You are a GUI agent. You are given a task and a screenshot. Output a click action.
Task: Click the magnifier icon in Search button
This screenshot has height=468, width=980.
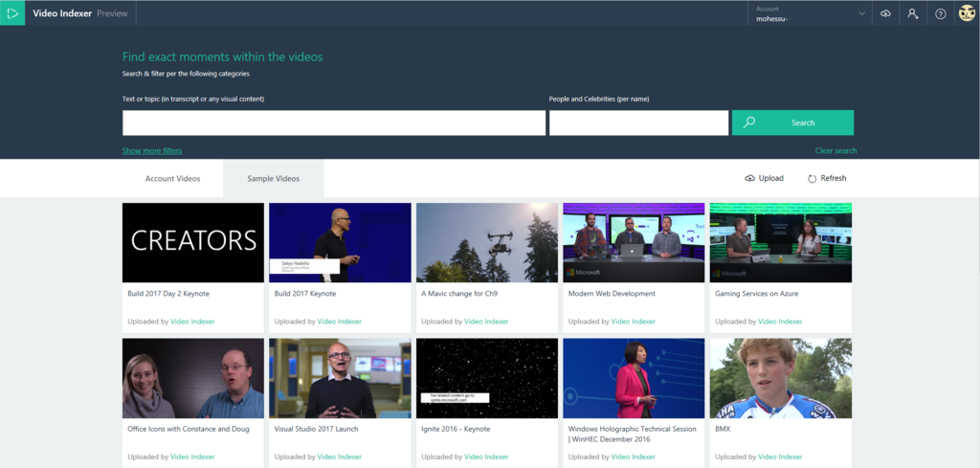click(749, 123)
